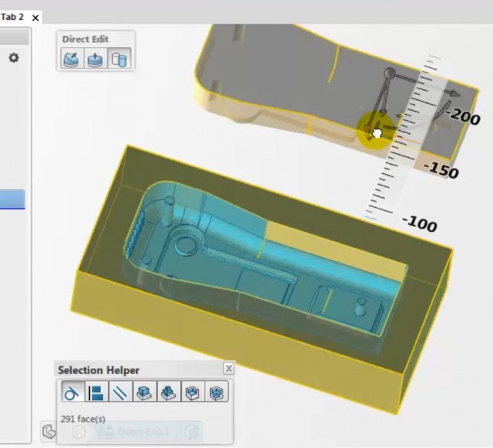This screenshot has width=493, height=448.
Task: Choose the upward pull Direct Edit tool
Action: click(96, 59)
